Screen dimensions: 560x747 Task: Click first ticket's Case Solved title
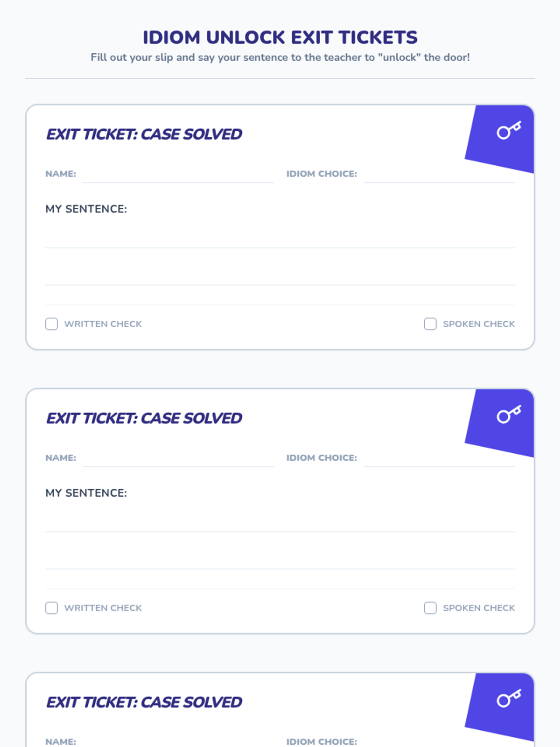click(144, 134)
